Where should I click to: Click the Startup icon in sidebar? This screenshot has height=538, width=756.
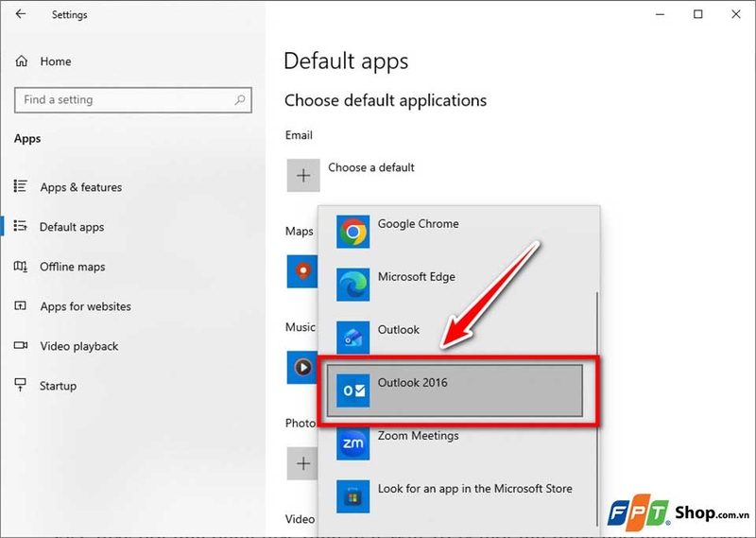(20, 385)
